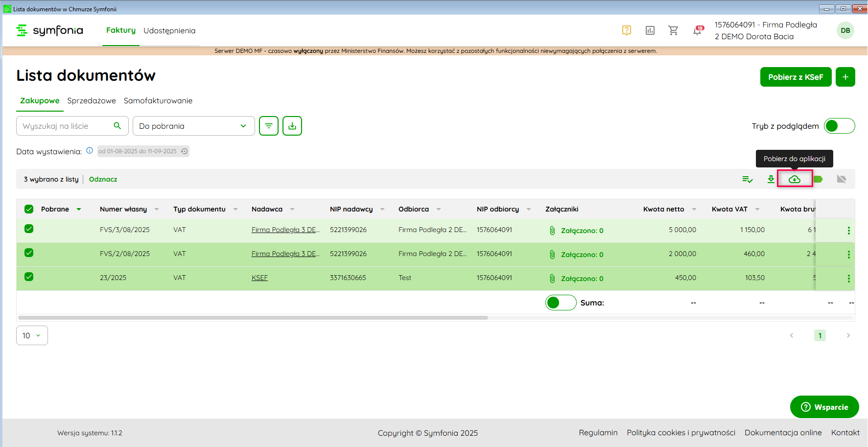Screen dimensions: 868x447
Task: Expand the page size dropdown showing 10
Action: tap(32, 335)
